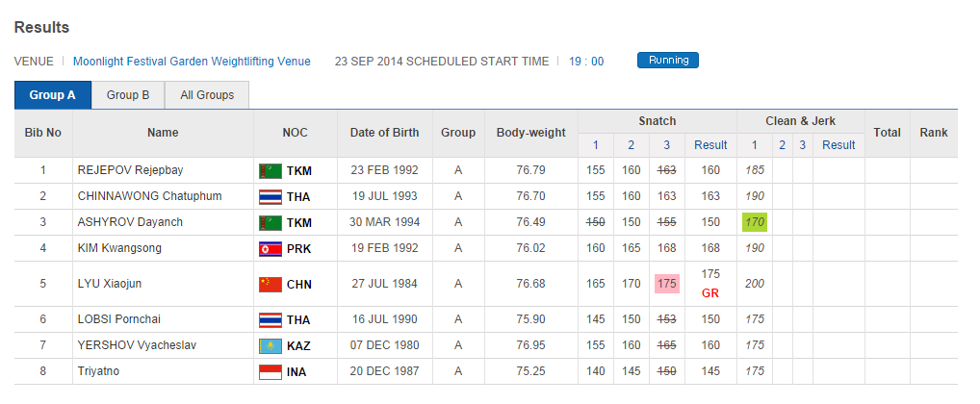
Task: Click the red GR record label
Action: click(710, 292)
